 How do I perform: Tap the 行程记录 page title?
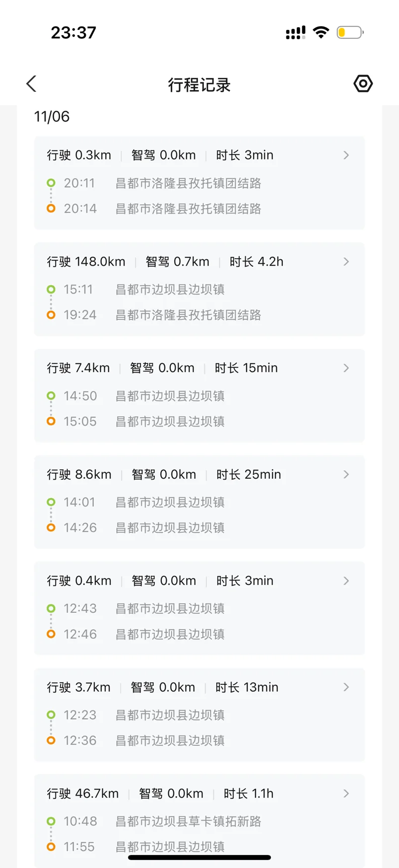199,85
